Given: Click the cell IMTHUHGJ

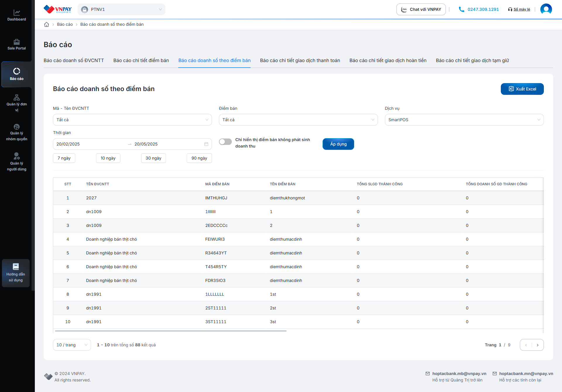Looking at the screenshot, I should coord(216,198).
